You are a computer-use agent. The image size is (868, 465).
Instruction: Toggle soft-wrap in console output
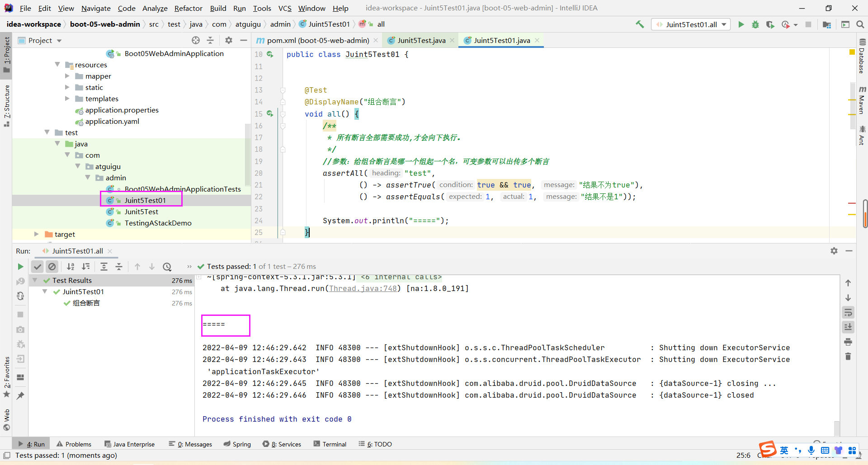point(848,312)
